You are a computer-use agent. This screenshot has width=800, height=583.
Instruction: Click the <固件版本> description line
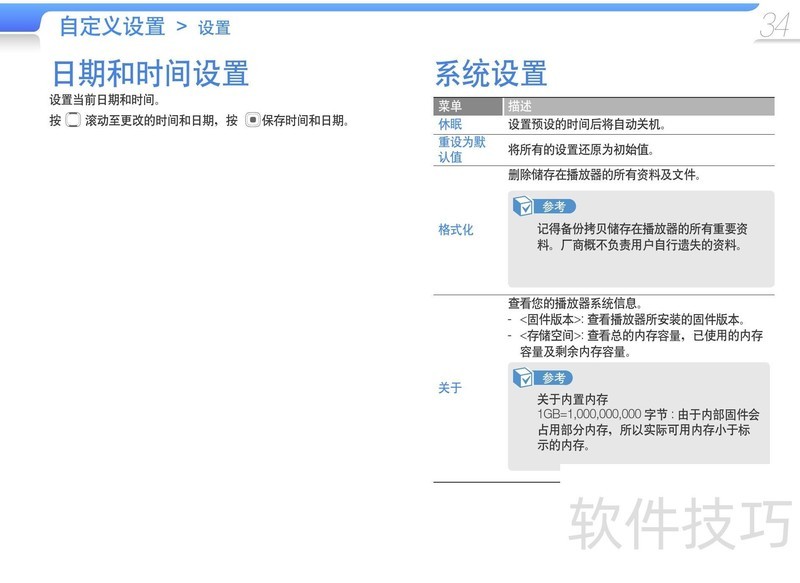click(x=630, y=320)
